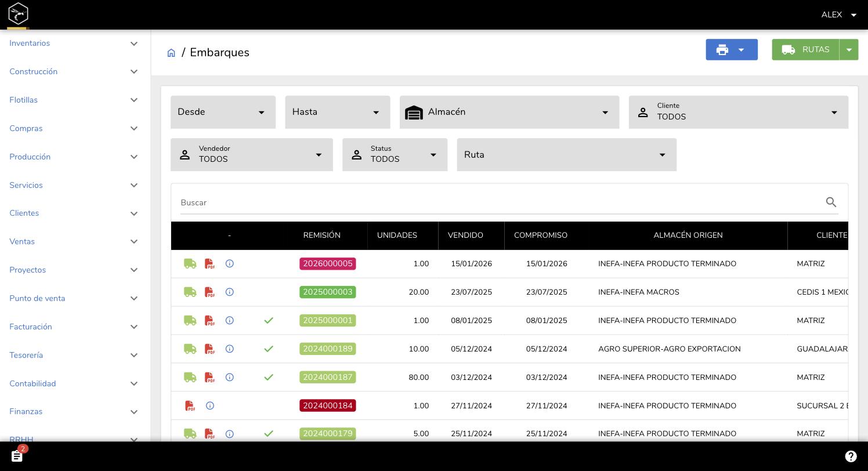The height and width of the screenshot is (471, 868).
Task: Show info for remisión 2025000001
Action: [x=230, y=321]
